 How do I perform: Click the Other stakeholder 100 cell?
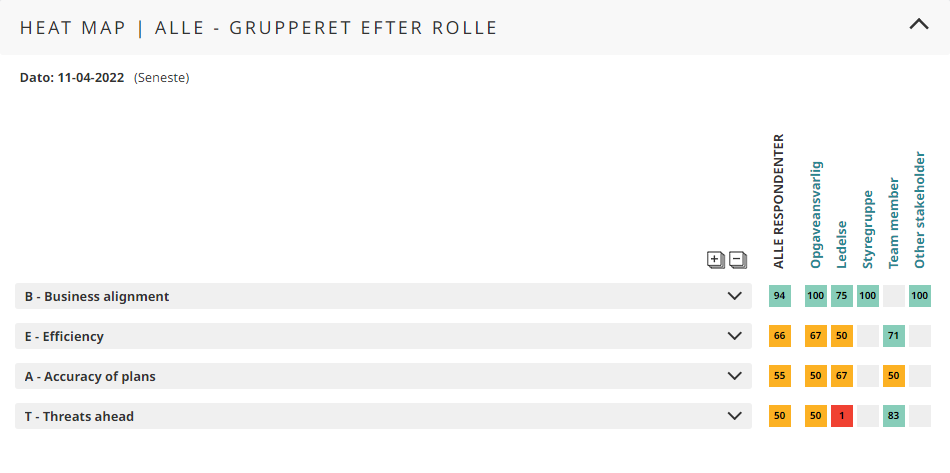pyautogui.click(x=920, y=296)
